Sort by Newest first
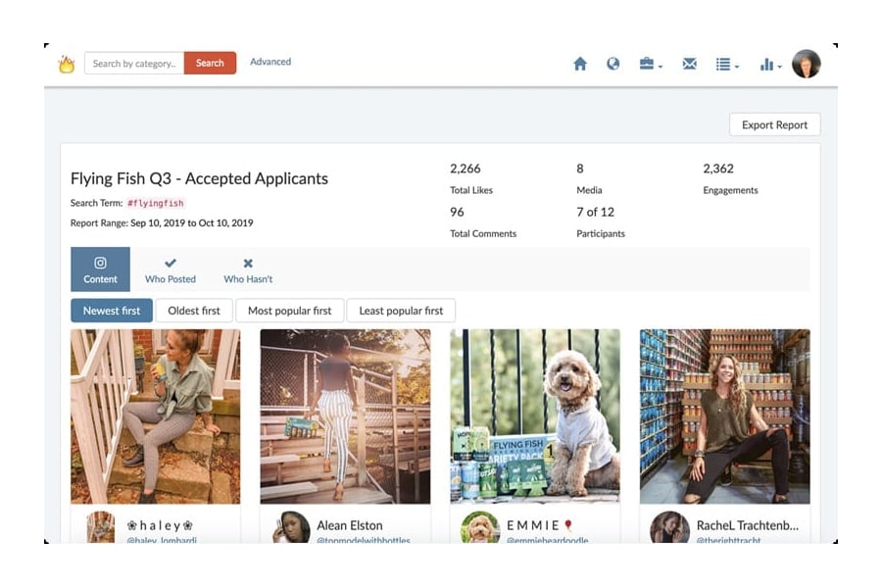The width and height of the screenshot is (882, 588). (x=112, y=311)
